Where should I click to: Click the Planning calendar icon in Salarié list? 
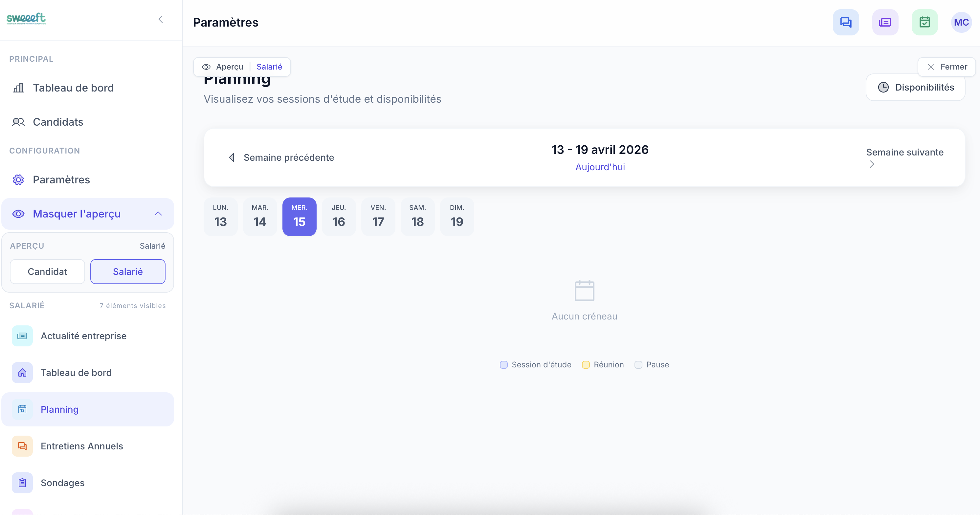click(22, 409)
